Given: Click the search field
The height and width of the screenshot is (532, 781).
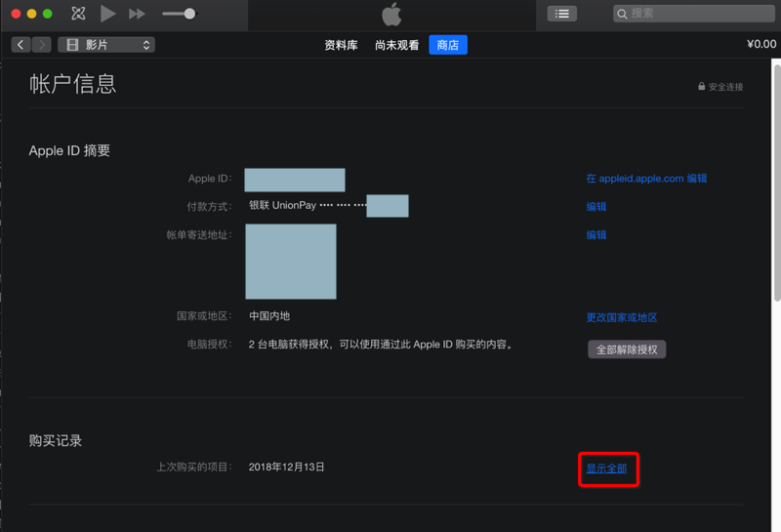Looking at the screenshot, I should 693,14.
